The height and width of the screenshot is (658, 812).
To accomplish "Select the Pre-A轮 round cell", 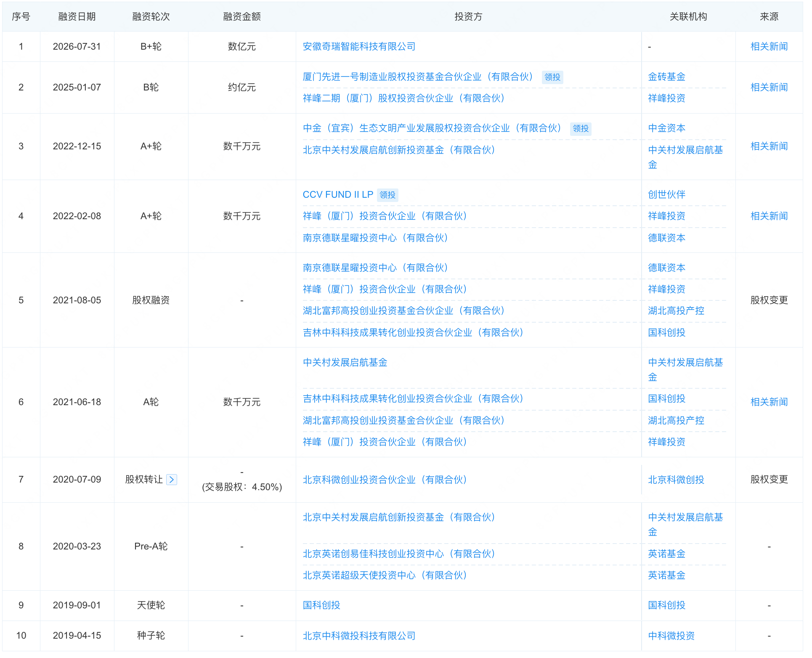I will 151,547.
